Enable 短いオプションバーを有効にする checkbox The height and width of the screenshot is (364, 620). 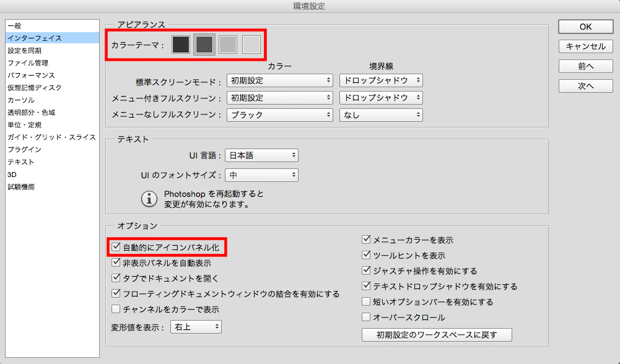(366, 301)
